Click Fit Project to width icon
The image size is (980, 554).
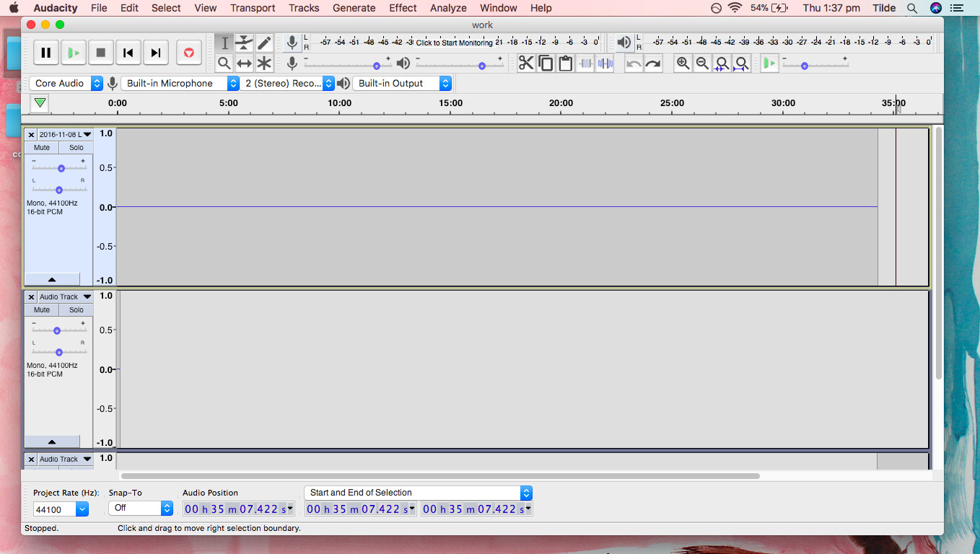(741, 63)
